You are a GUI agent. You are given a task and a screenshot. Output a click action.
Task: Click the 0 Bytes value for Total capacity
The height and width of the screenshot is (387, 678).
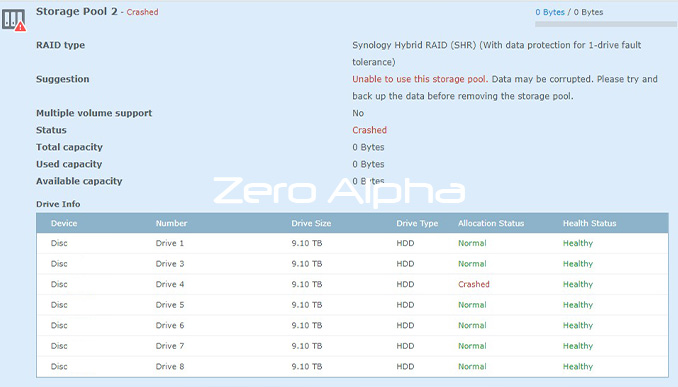click(x=368, y=147)
